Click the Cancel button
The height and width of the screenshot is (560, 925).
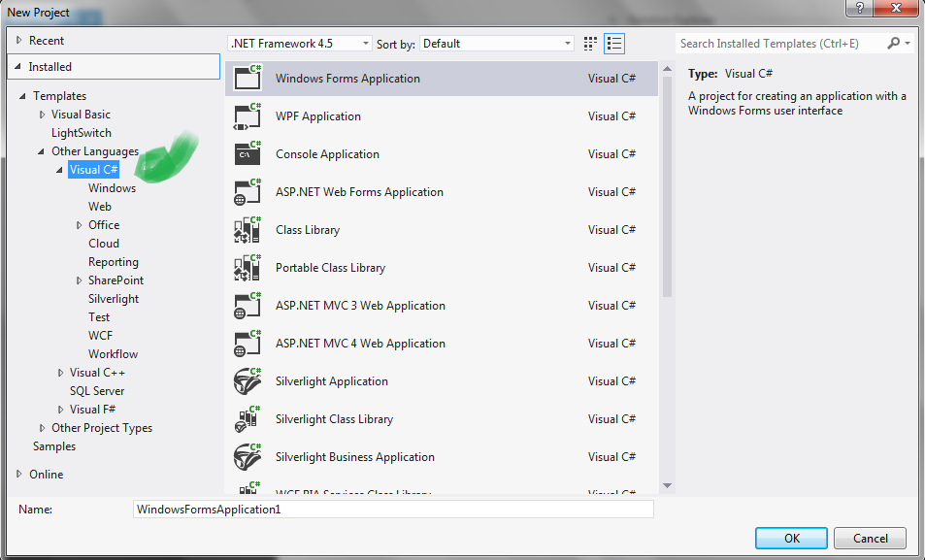click(870, 539)
